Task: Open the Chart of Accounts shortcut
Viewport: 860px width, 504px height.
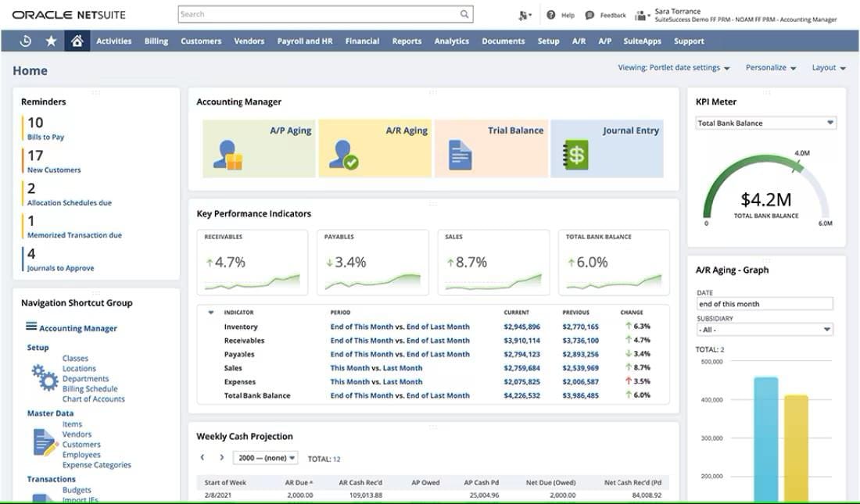Action: point(93,399)
